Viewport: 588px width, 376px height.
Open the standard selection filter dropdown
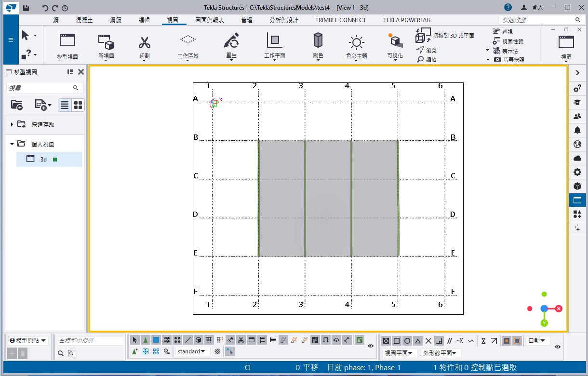[x=191, y=352]
